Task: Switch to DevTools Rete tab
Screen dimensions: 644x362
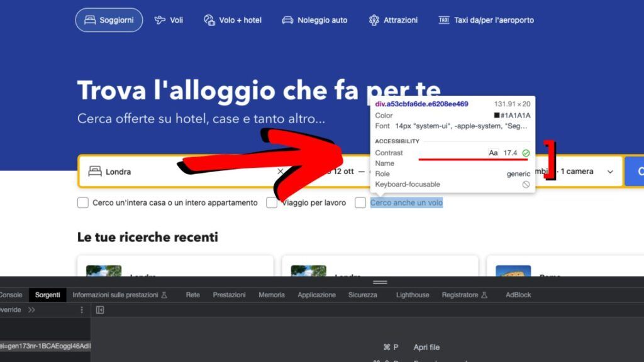Action: coord(192,295)
